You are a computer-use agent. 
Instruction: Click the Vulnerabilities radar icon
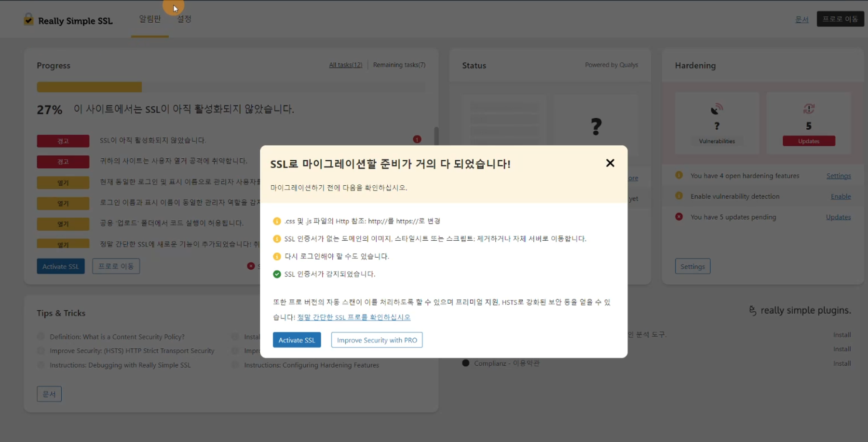point(717,109)
